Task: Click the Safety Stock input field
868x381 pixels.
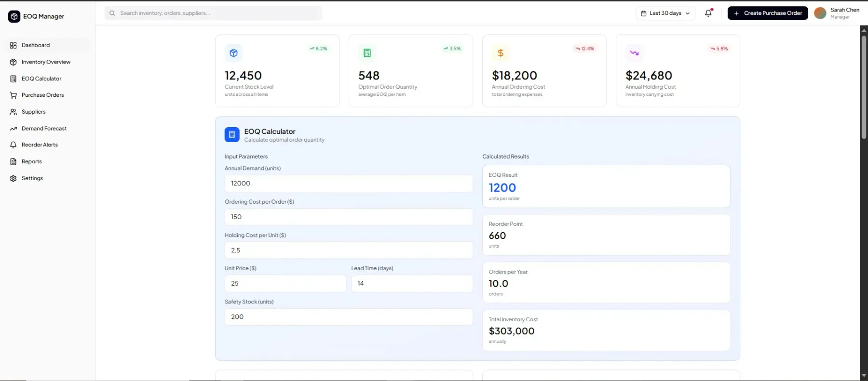Action: (349, 317)
